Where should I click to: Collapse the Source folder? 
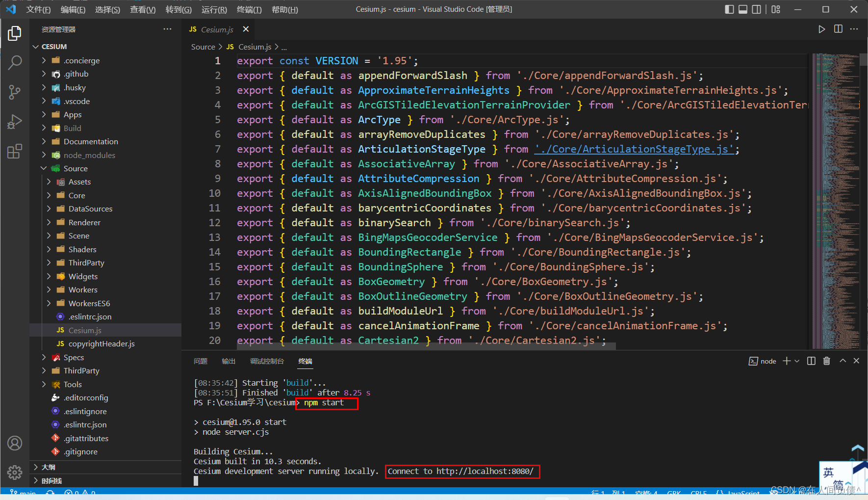point(106,168)
